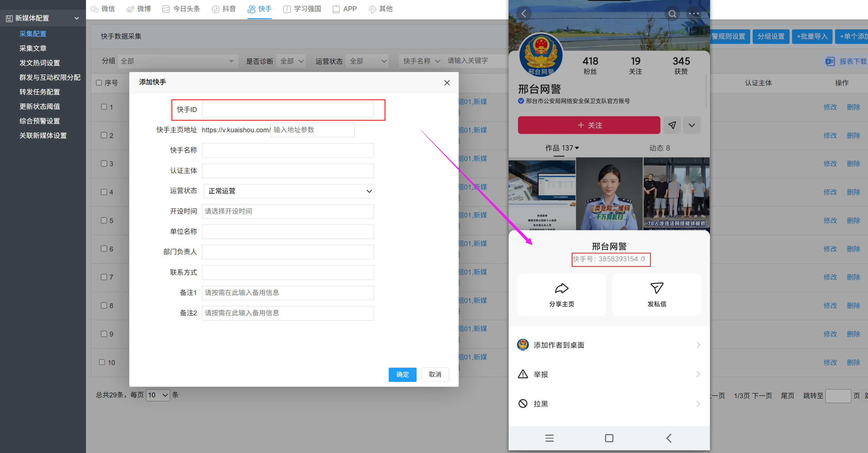Open 转发任务配置 in the sidebar
Image resolution: width=868 pixels, height=453 pixels.
39,92
